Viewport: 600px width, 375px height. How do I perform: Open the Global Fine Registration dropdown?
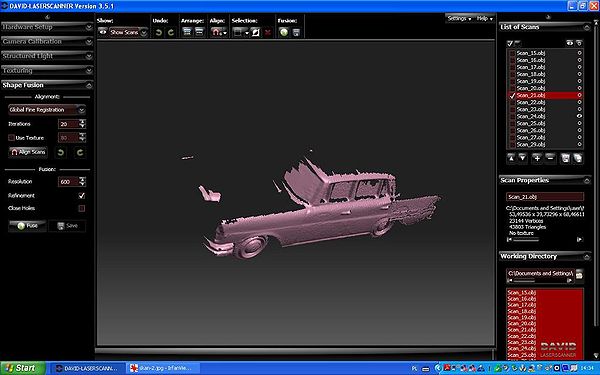(47, 110)
